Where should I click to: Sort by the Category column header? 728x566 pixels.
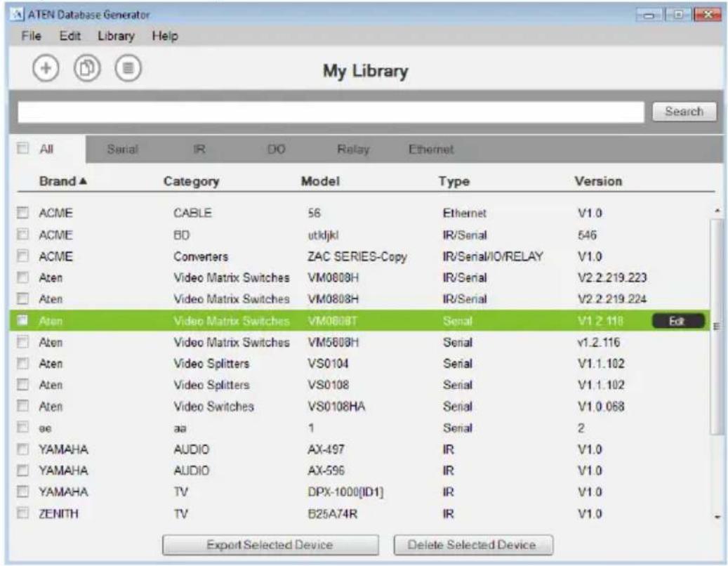[x=191, y=181]
